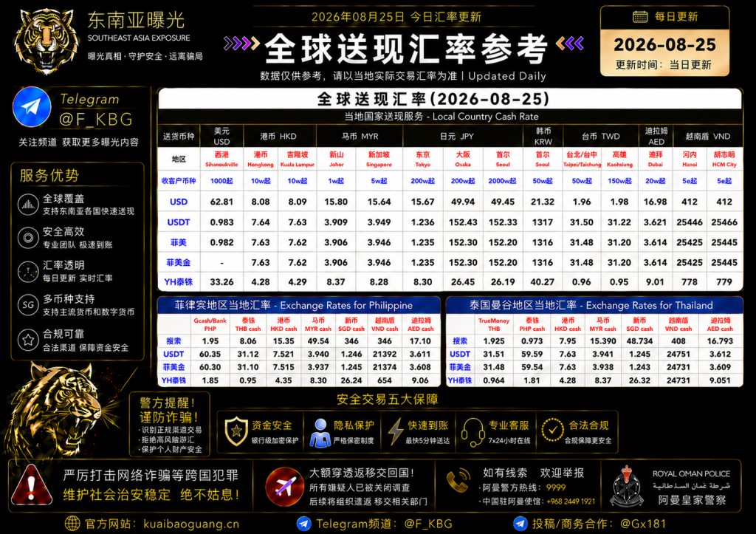756x534 pixels.
Task: Open the @Gx181 business contact link
Action: (643, 524)
